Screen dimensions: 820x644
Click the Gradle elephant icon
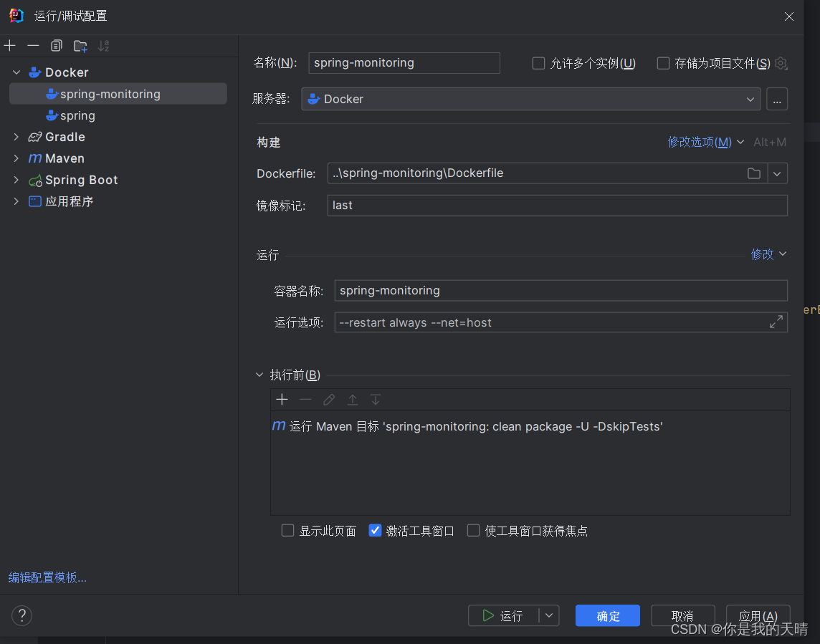35,137
